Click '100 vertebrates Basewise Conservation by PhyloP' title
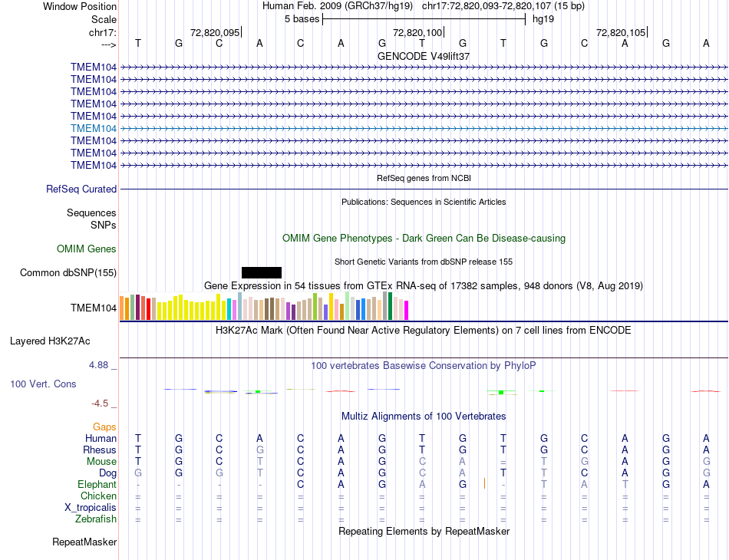This screenshot has width=729, height=560. (x=424, y=366)
